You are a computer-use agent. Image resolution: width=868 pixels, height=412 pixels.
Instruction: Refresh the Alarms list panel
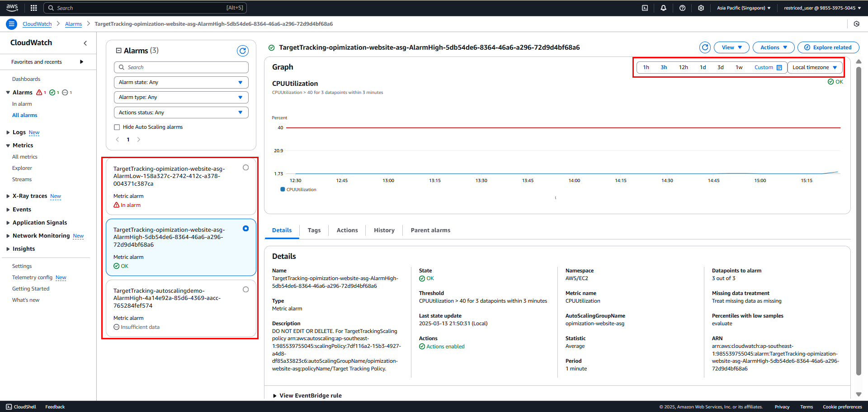click(x=243, y=51)
